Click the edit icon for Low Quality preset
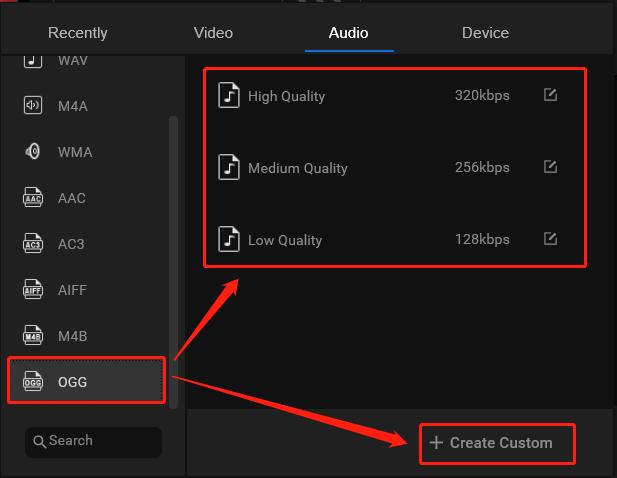Screen dimensions: 617x478 tap(550, 239)
